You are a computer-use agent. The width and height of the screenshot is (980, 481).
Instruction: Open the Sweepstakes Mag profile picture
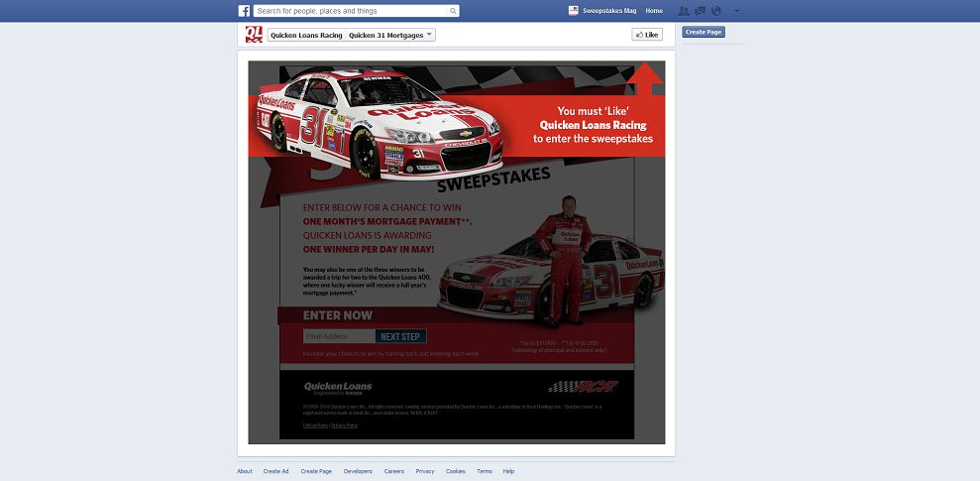click(x=573, y=11)
